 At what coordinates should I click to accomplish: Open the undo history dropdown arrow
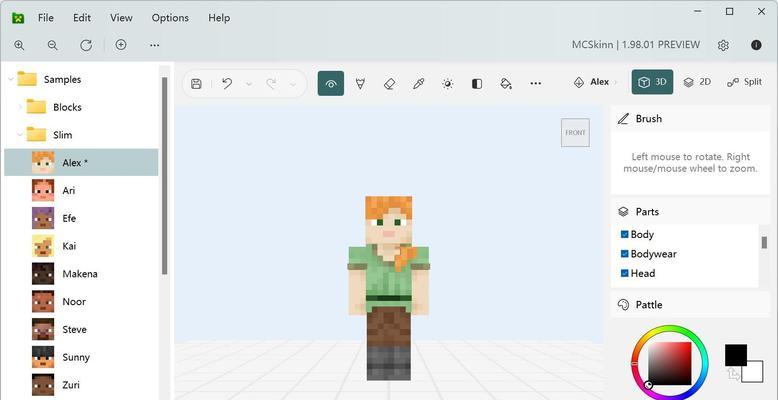click(249, 84)
